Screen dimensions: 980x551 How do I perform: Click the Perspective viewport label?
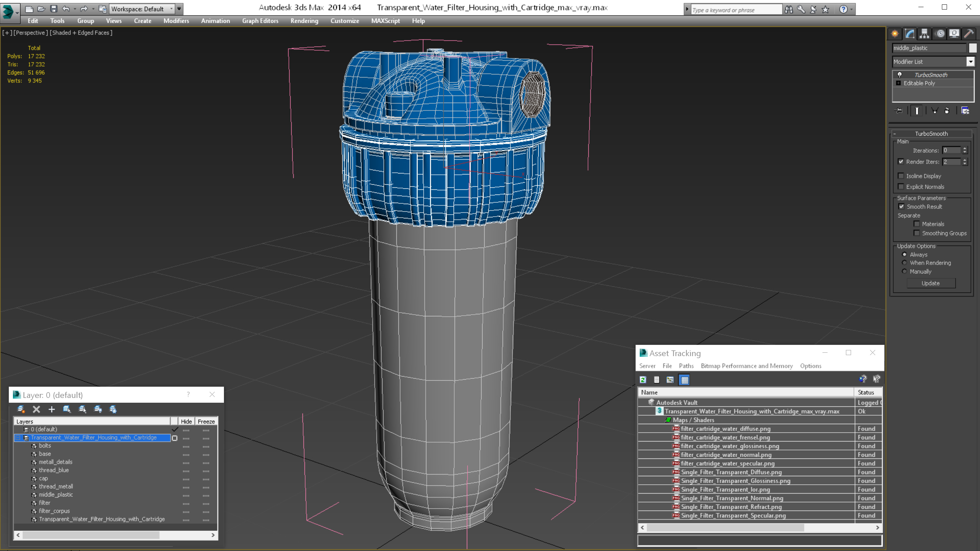tap(31, 33)
